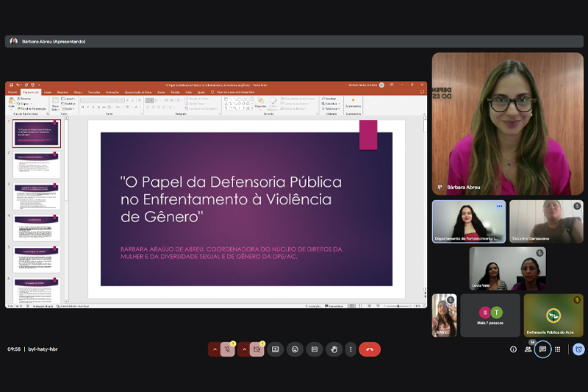Click the Organizar arrange icon
Image resolution: width=588 pixels, height=392 pixels.
coord(260,103)
